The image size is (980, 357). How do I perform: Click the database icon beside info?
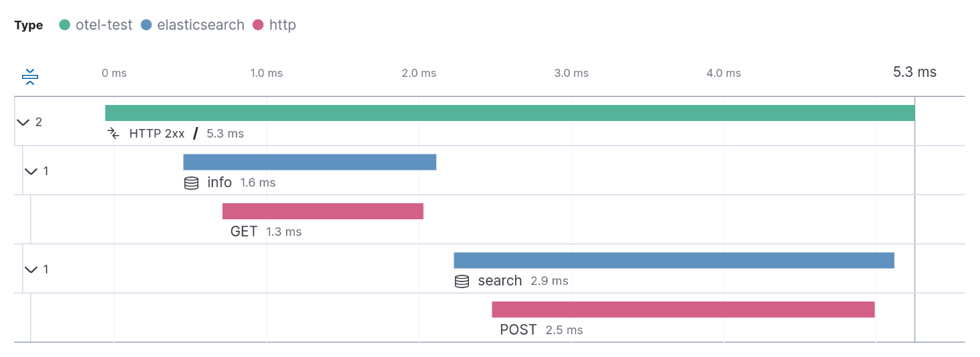pos(191,183)
